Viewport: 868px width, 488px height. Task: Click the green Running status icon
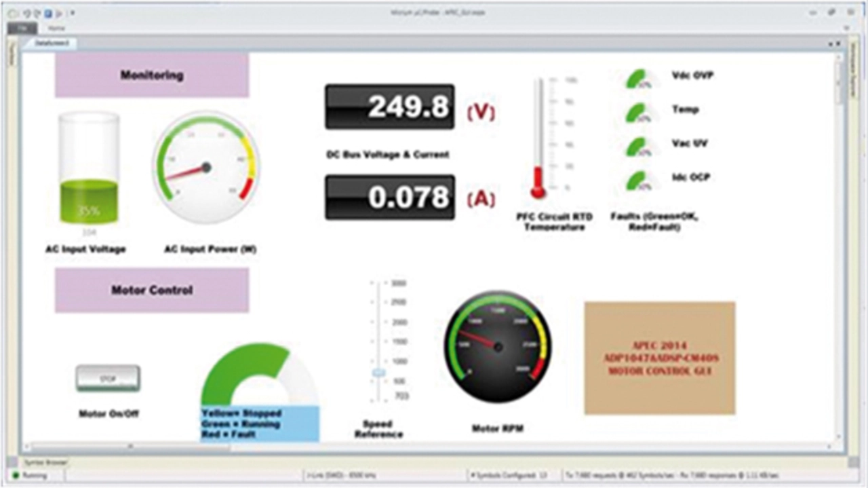(16, 476)
